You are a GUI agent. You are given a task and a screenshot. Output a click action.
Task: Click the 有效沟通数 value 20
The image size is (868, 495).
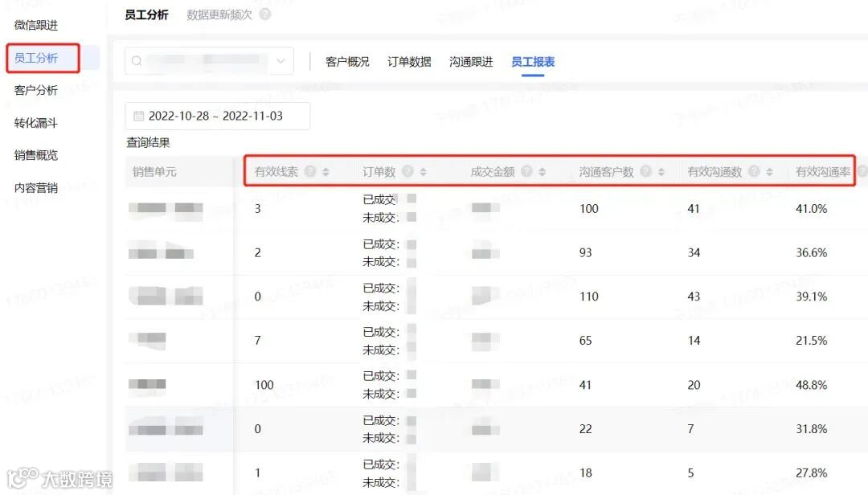coord(694,385)
